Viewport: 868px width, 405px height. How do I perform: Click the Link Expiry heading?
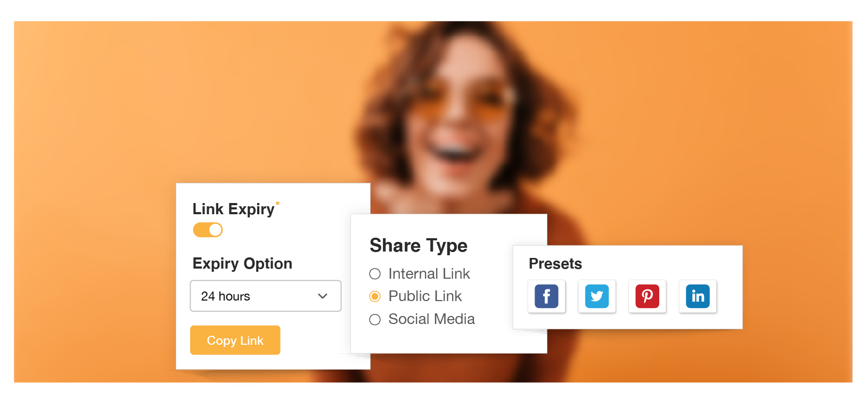coord(233,209)
